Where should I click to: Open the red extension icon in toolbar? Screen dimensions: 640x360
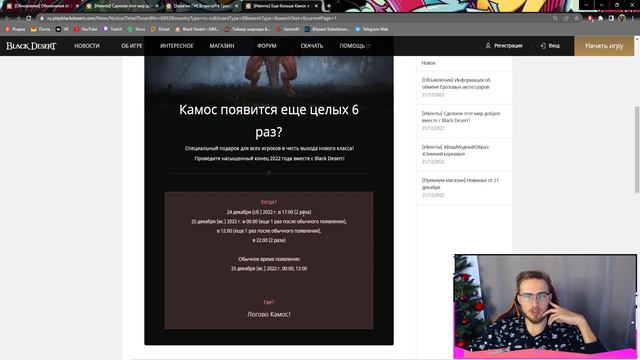(590, 18)
